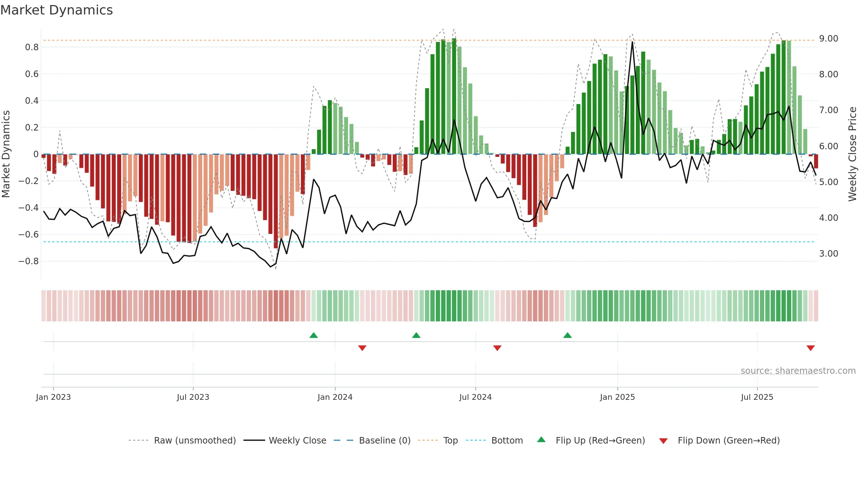
Task: Toggle the Flip Up (Red→Green) legend entry
Action: click(x=591, y=440)
